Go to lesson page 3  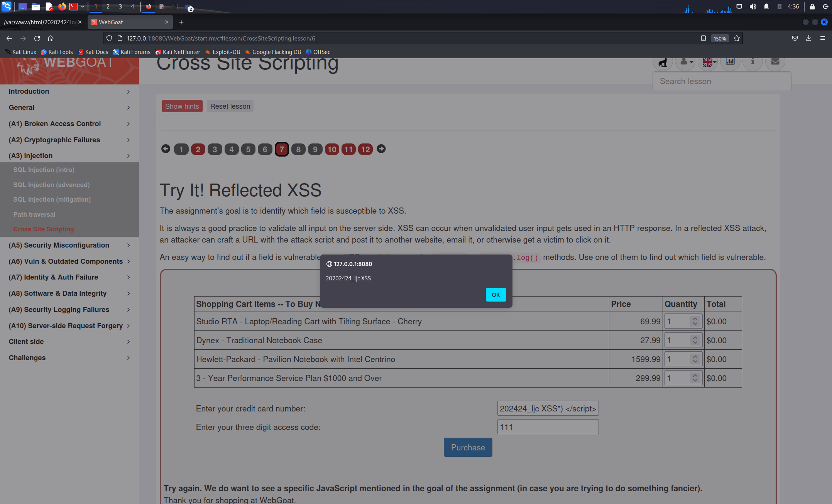[x=215, y=149]
